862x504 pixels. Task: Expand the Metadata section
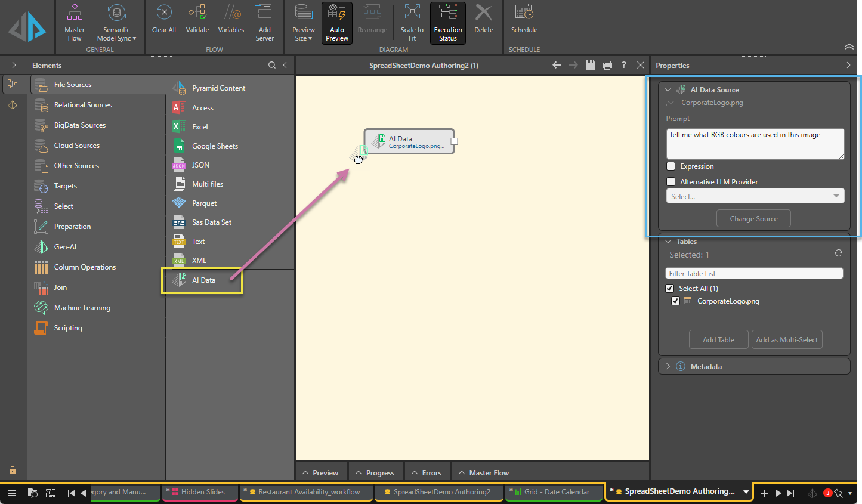(x=668, y=366)
